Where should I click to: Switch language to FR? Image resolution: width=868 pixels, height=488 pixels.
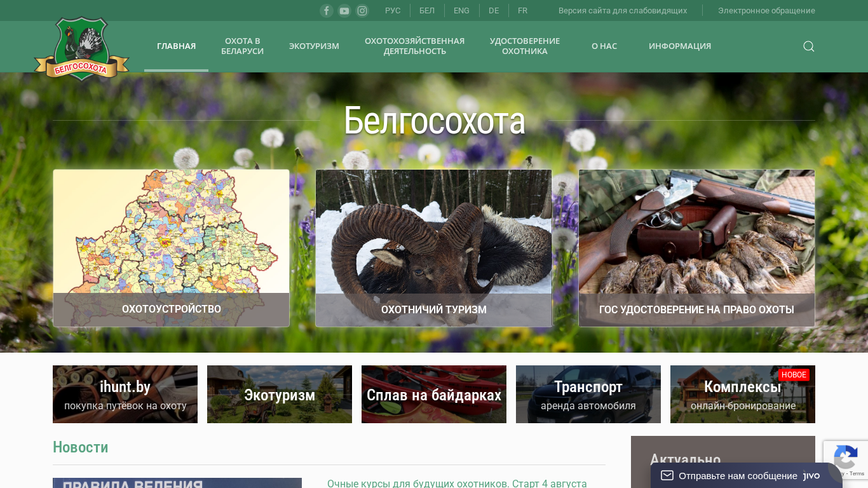522,11
